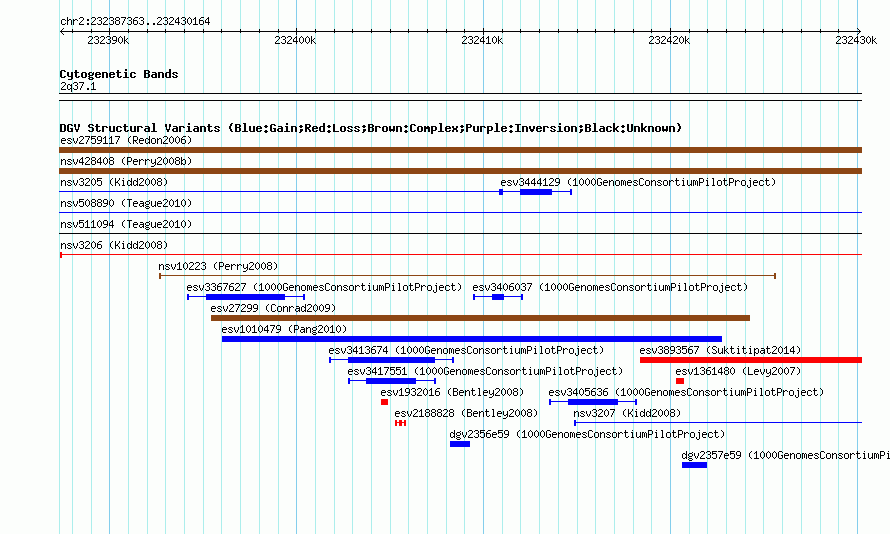Click the esv3893567 (Suktitipat2014) label

[x=720, y=350]
